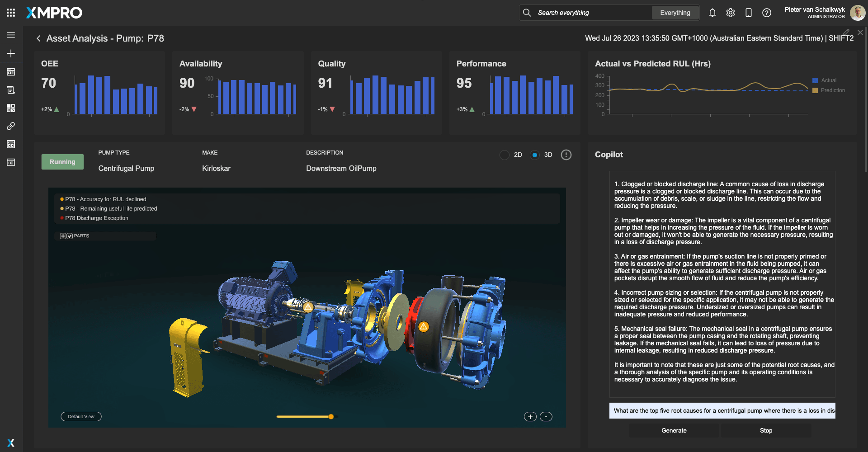Expand the hamburger sidebar menu

pos(11,35)
